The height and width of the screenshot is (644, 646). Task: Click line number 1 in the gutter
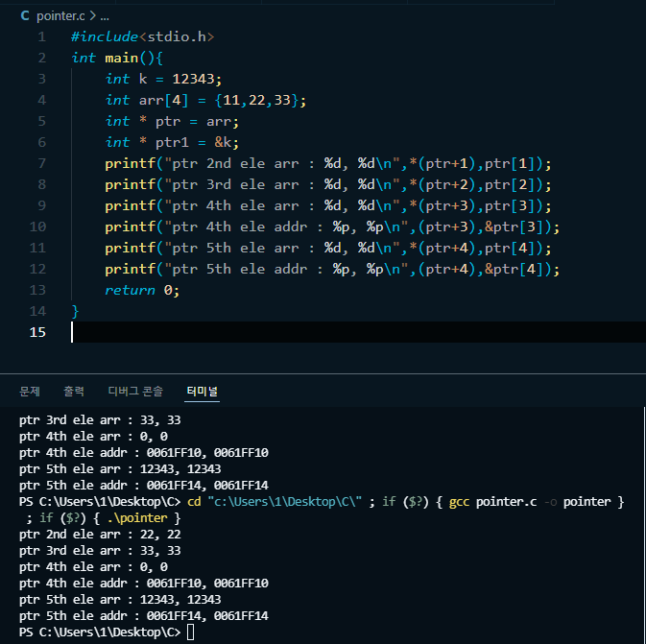(41, 37)
